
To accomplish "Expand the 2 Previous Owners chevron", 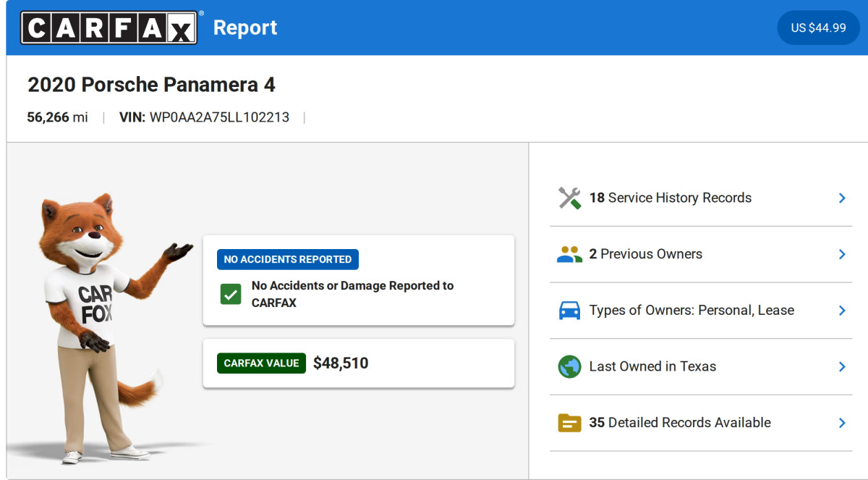I will [x=842, y=254].
